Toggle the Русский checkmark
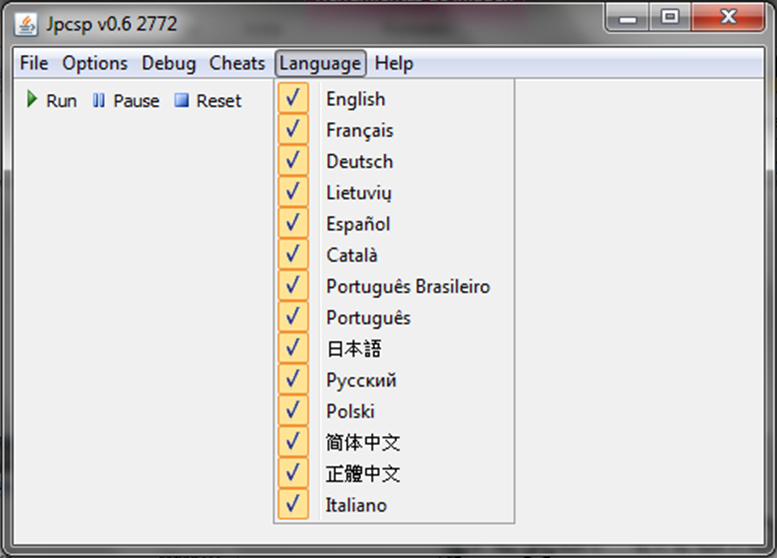Image resolution: width=777 pixels, height=558 pixels. coord(293,379)
